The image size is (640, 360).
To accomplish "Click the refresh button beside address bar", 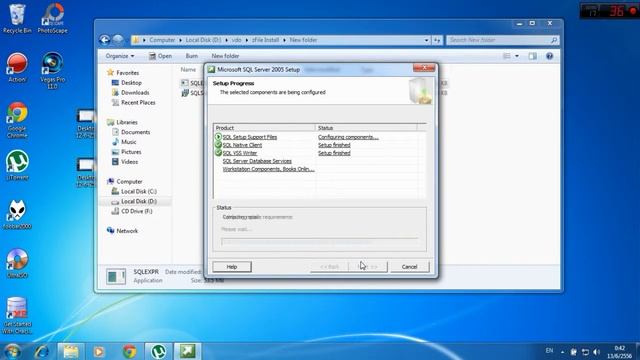I will click(x=437, y=40).
